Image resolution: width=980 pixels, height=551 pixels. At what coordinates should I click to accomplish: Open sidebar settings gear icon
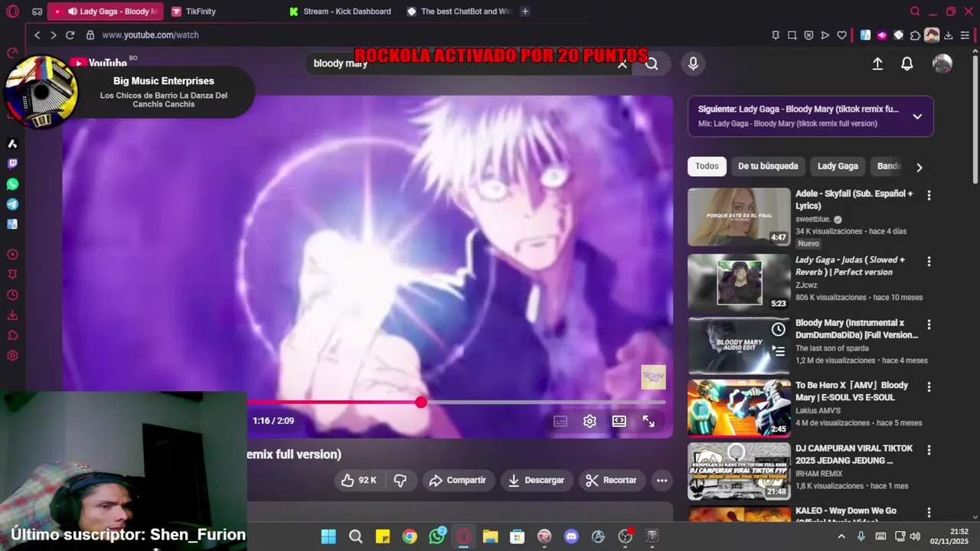coord(12,356)
